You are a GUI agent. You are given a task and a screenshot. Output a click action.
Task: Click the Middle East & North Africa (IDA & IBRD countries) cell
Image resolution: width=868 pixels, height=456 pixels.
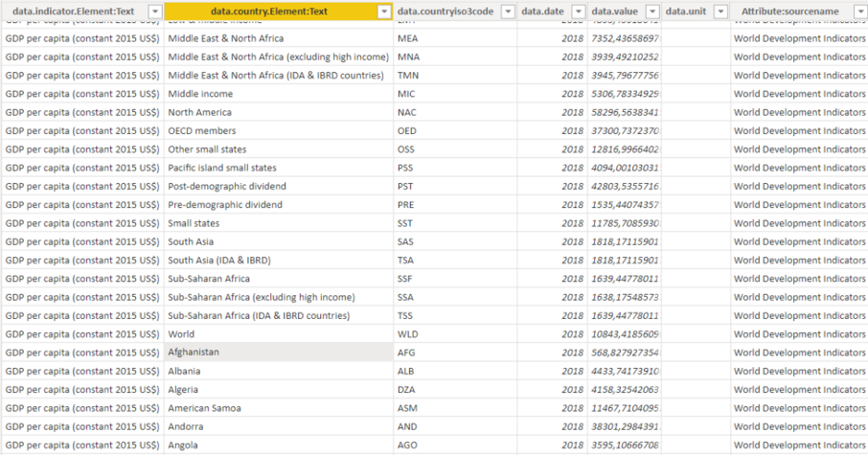(279, 76)
